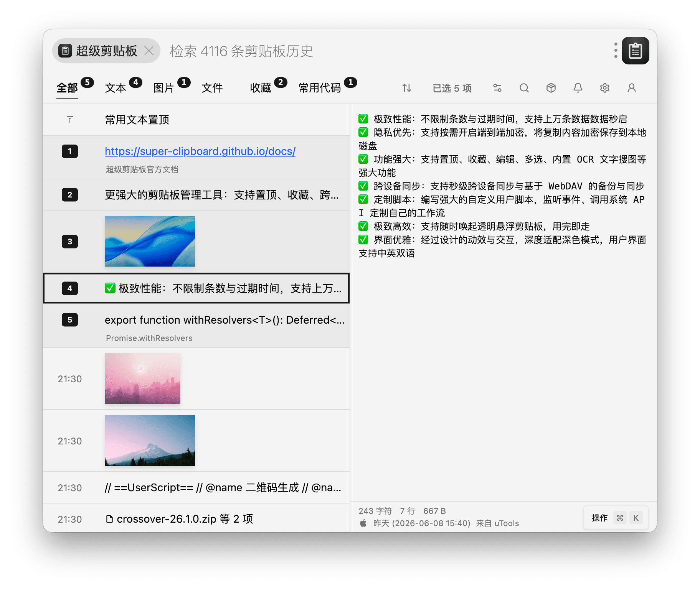Screen dimensions: 700x589
Task: Click the 昨天 (2026-06-08 15:40) timestamp
Action: [422, 523]
